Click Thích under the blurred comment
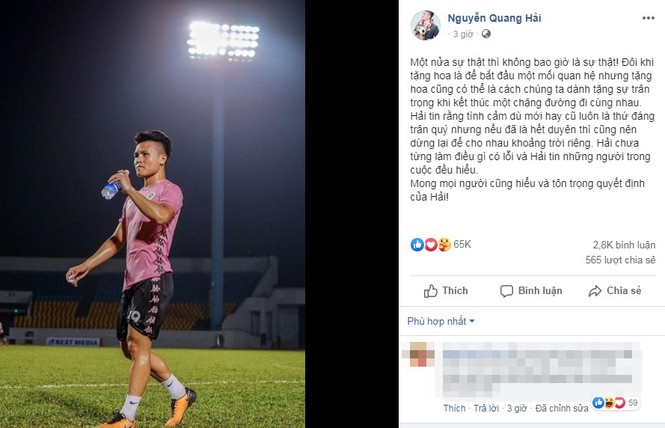 tap(454, 408)
